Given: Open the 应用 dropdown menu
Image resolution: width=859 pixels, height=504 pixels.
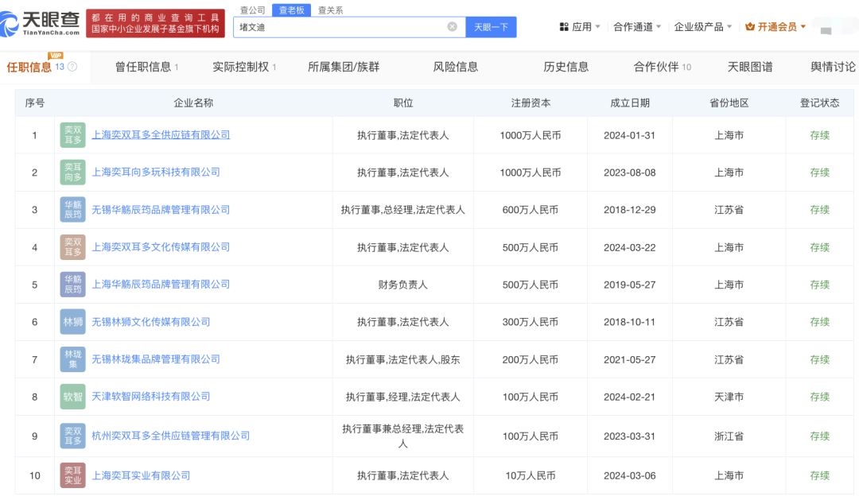Looking at the screenshot, I should 581,27.
